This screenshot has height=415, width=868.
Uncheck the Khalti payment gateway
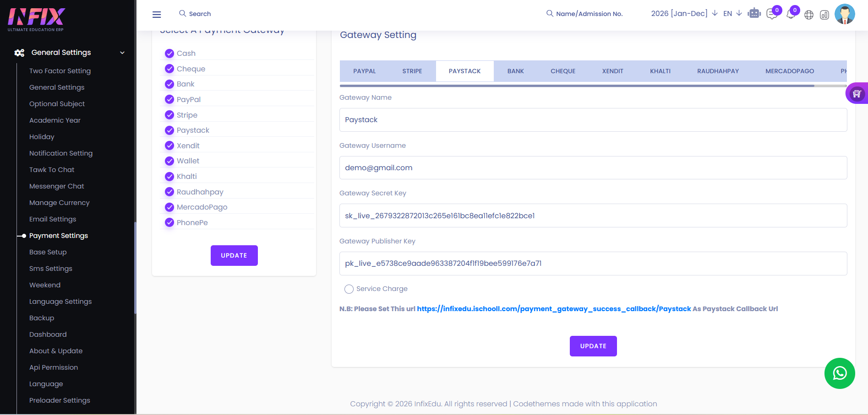pyautogui.click(x=169, y=176)
